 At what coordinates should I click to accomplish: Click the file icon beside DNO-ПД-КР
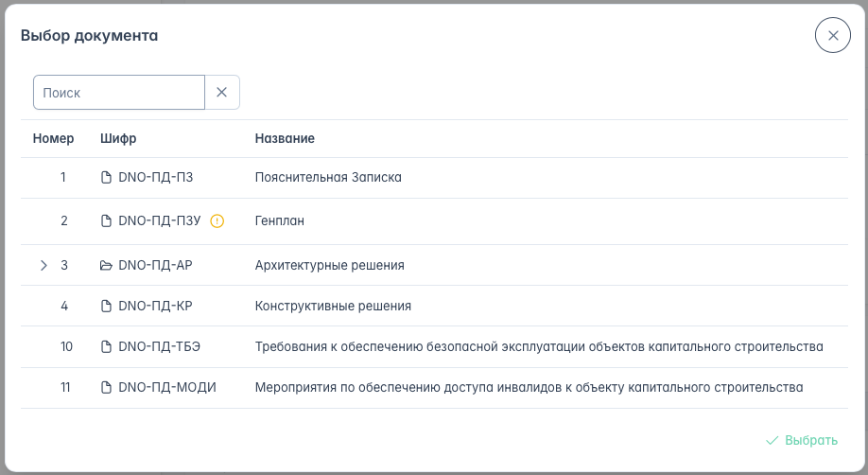[107, 307]
